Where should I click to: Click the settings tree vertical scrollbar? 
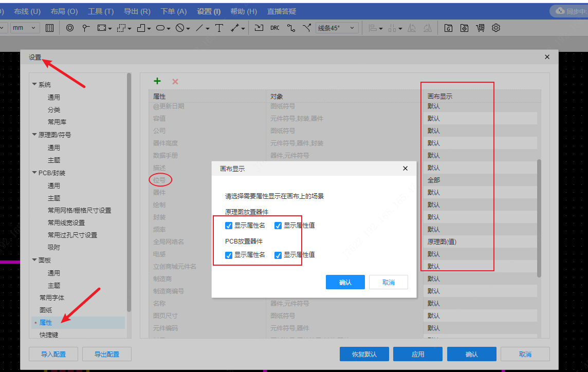(x=129, y=192)
